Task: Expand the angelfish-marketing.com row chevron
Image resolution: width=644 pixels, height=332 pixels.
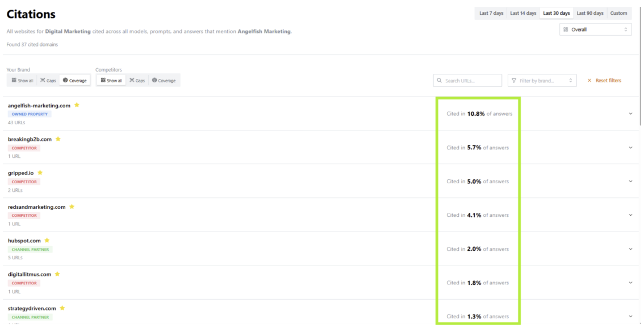Action: tap(630, 114)
